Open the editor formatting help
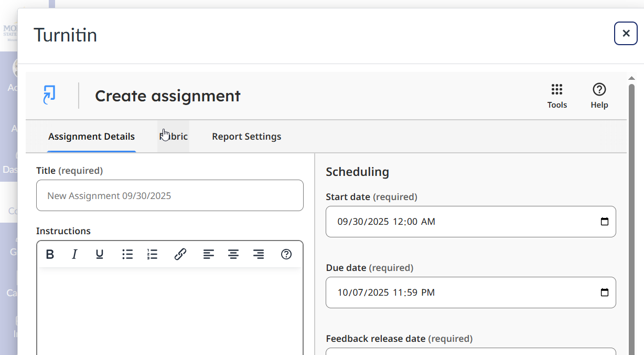 286,254
